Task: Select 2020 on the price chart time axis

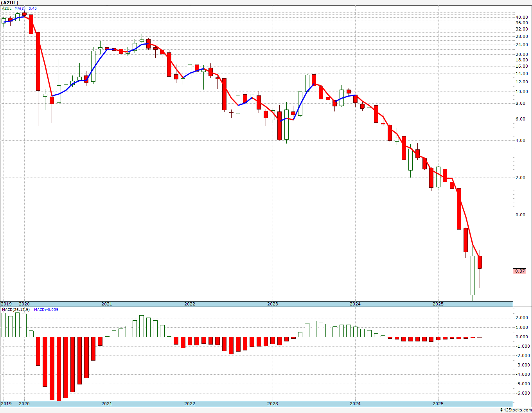Action: point(24,304)
